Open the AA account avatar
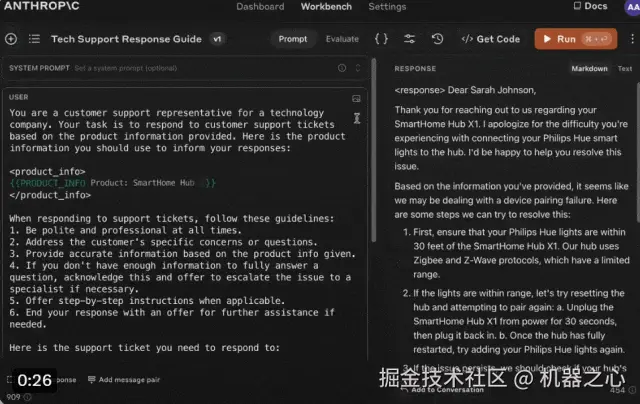640x404 pixels. point(633,7)
